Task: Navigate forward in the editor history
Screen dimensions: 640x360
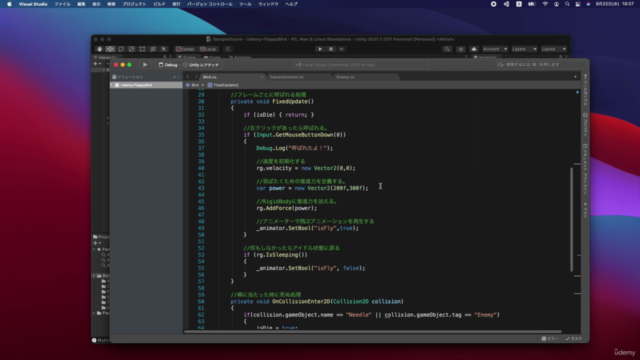Action: point(196,77)
